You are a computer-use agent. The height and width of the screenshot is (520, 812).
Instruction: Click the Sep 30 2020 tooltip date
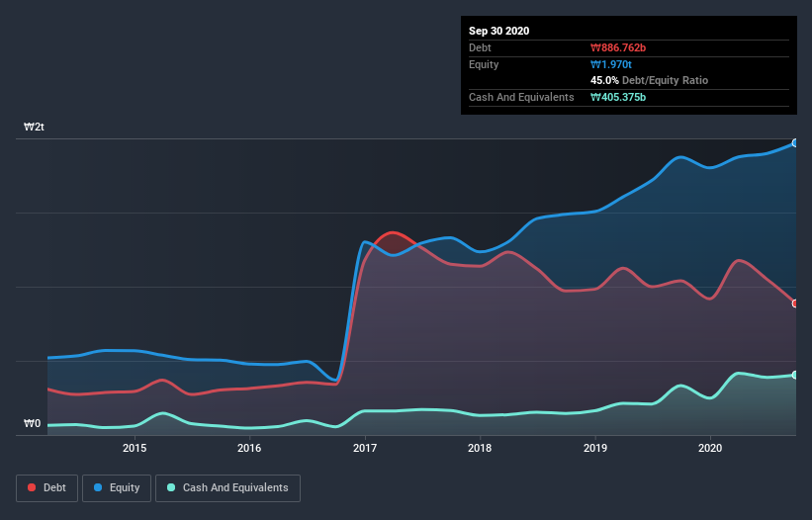[x=498, y=31]
